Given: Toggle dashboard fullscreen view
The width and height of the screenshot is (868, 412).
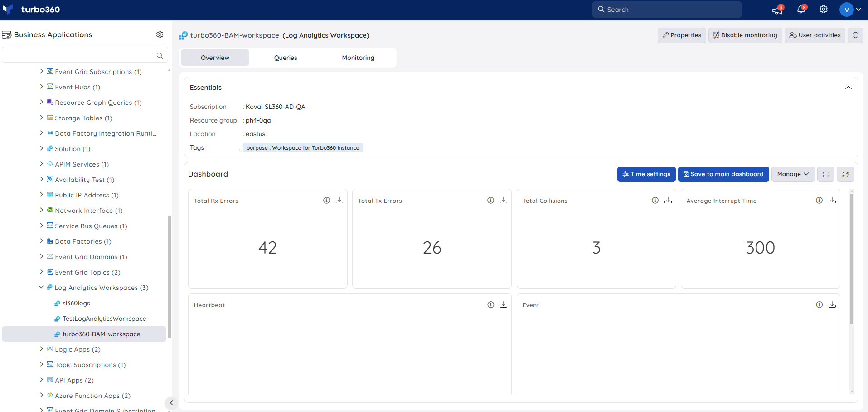Looking at the screenshot, I should pos(825,174).
